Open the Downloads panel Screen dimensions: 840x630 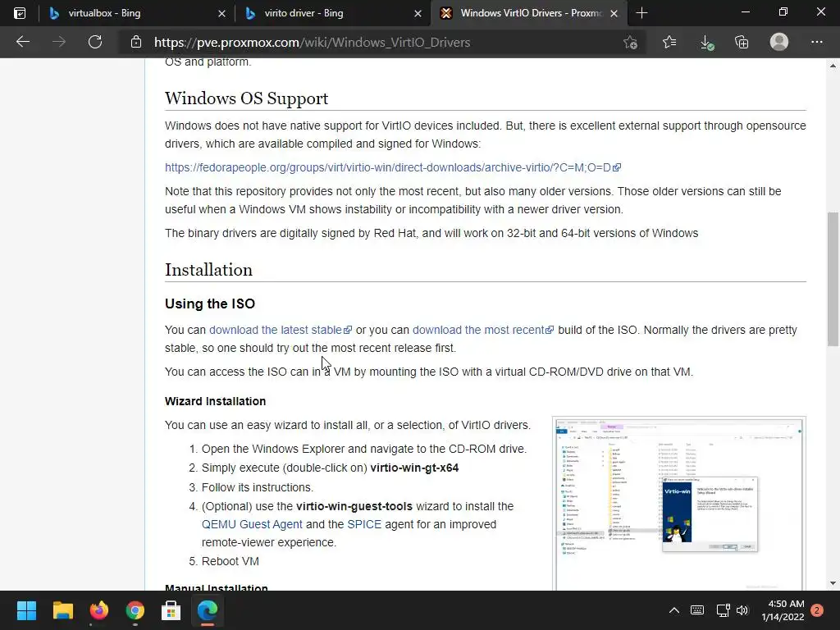pyautogui.click(x=706, y=43)
